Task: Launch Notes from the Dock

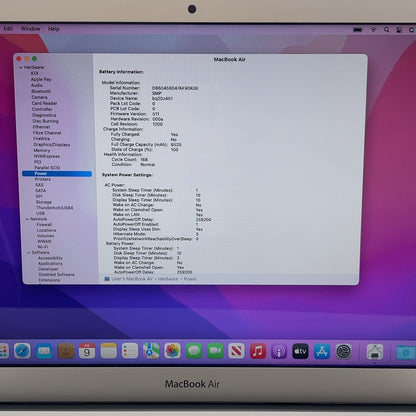Action: tap(109, 351)
